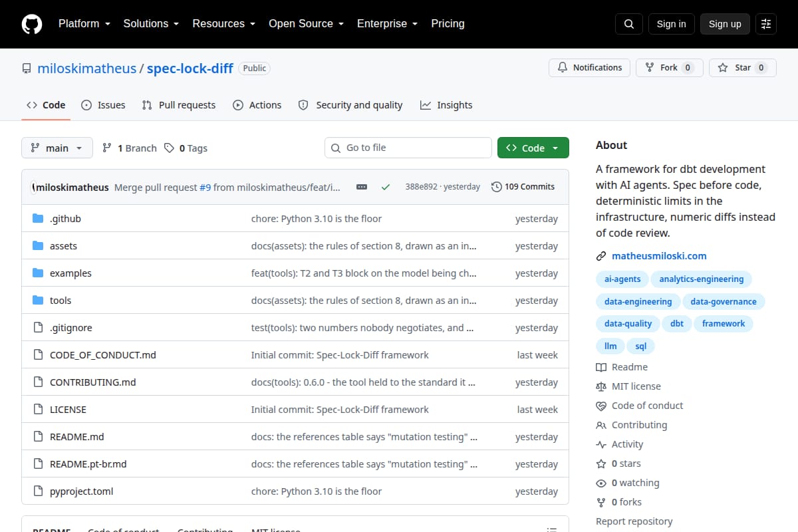The image size is (798, 532).
Task: Click the Sign up button
Action: click(x=725, y=24)
